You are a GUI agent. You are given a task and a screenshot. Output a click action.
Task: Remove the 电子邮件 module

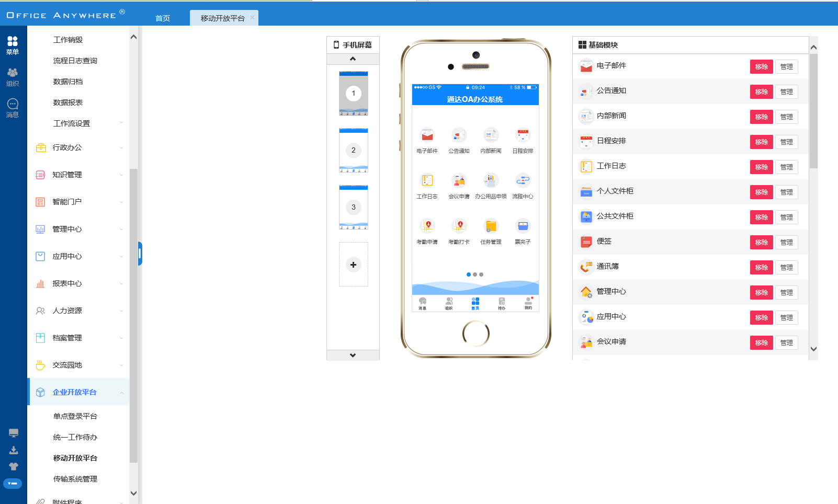click(761, 66)
